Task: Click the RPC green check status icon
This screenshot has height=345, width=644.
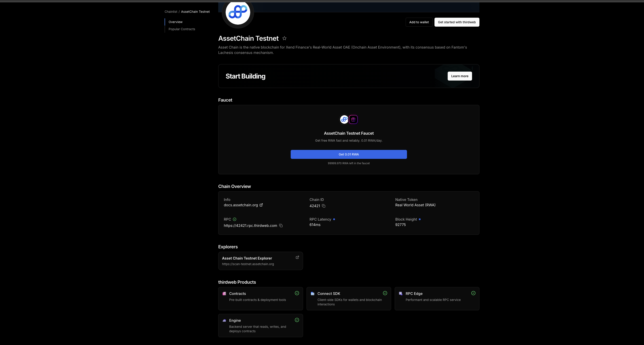Action: (235, 219)
